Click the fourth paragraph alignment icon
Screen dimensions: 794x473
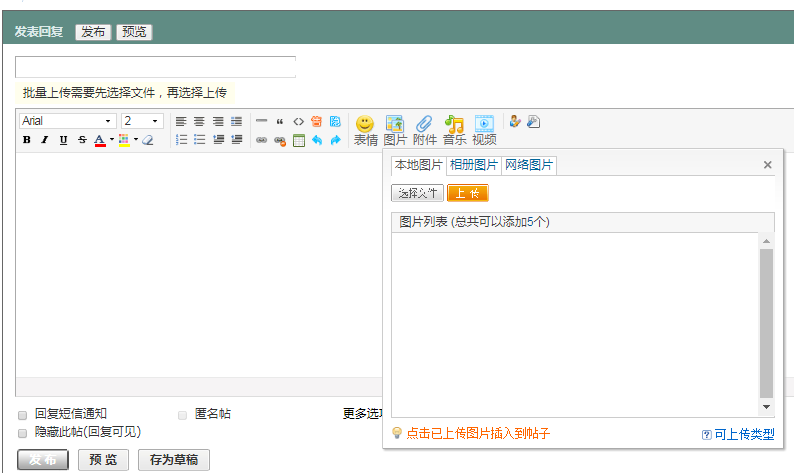236,122
